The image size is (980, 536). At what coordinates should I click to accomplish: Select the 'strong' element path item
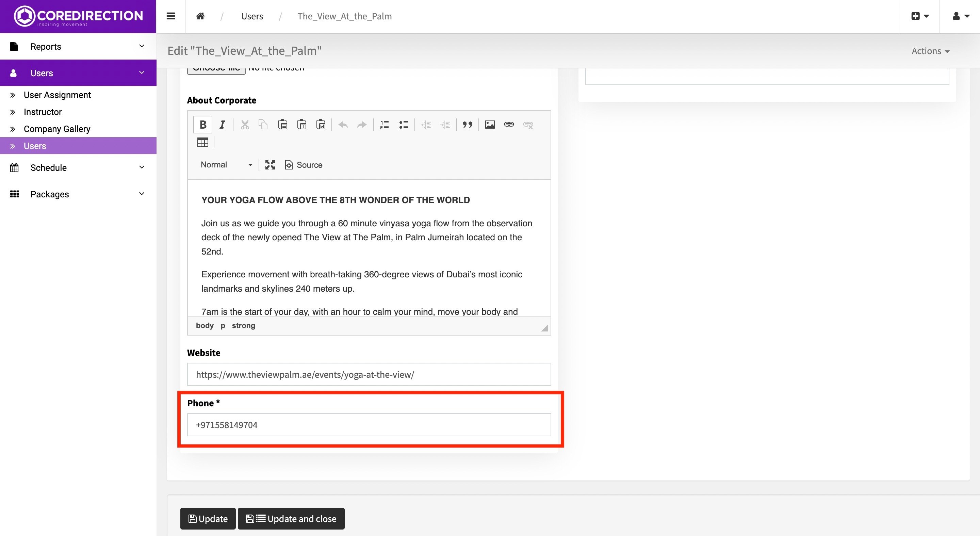(x=244, y=326)
